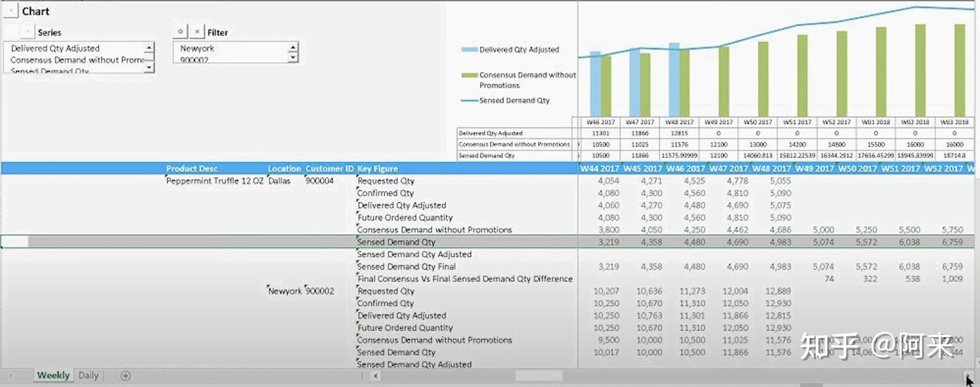
Task: Click the left arrow of the horizontal scrollbar
Action: tap(375, 376)
